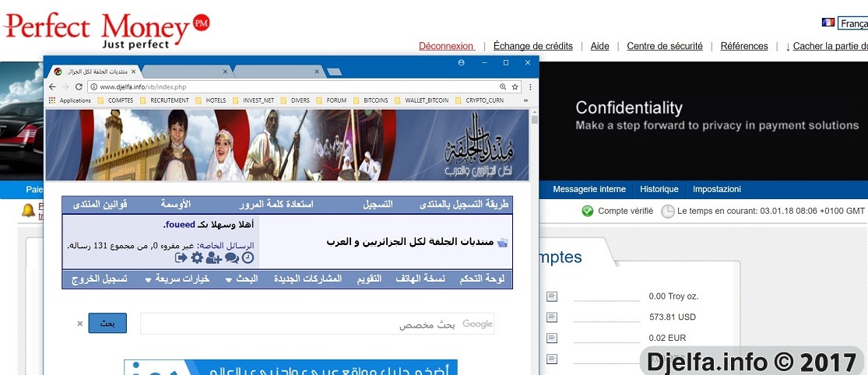
Task: Click the add-friend person icon in the forum
Action: [213, 258]
